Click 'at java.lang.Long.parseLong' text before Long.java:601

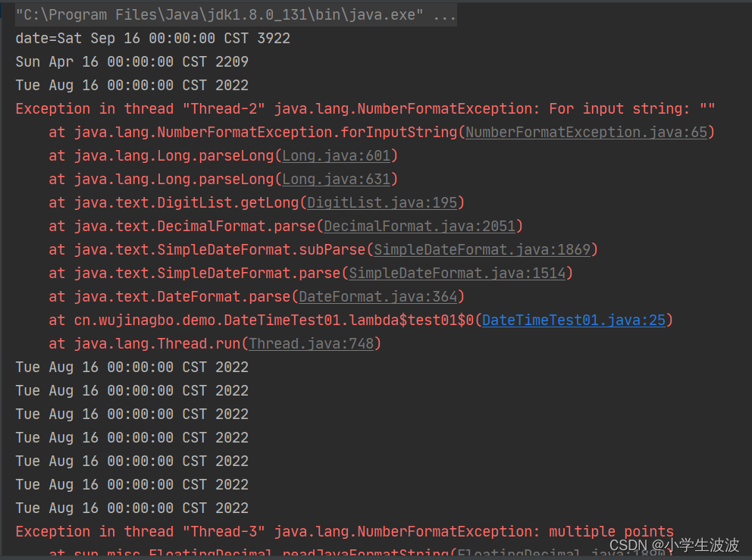click(x=161, y=156)
